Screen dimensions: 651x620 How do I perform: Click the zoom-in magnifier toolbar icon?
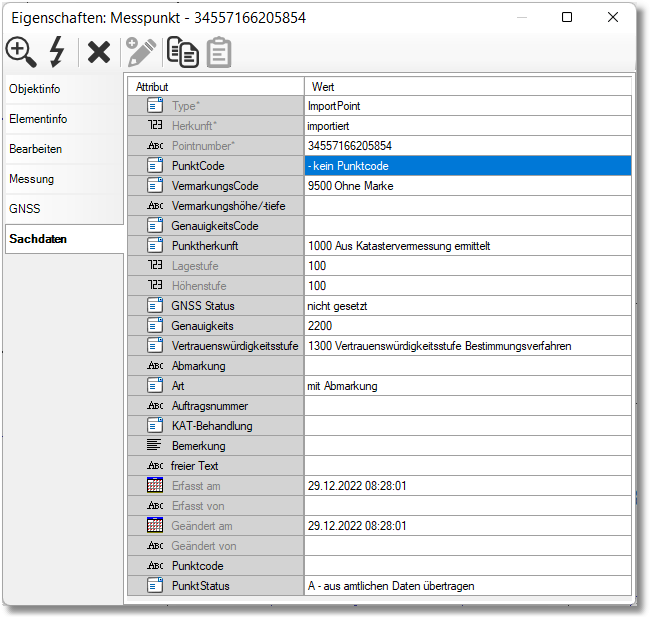point(21,52)
